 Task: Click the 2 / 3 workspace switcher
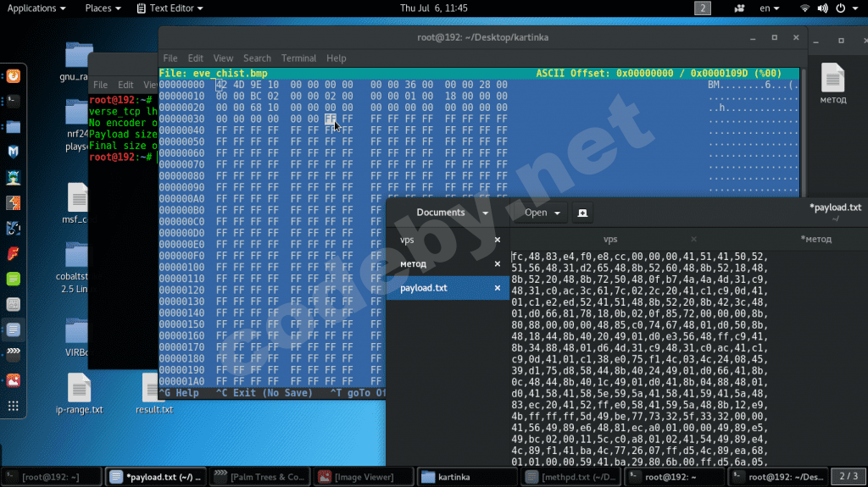pyautogui.click(x=849, y=476)
